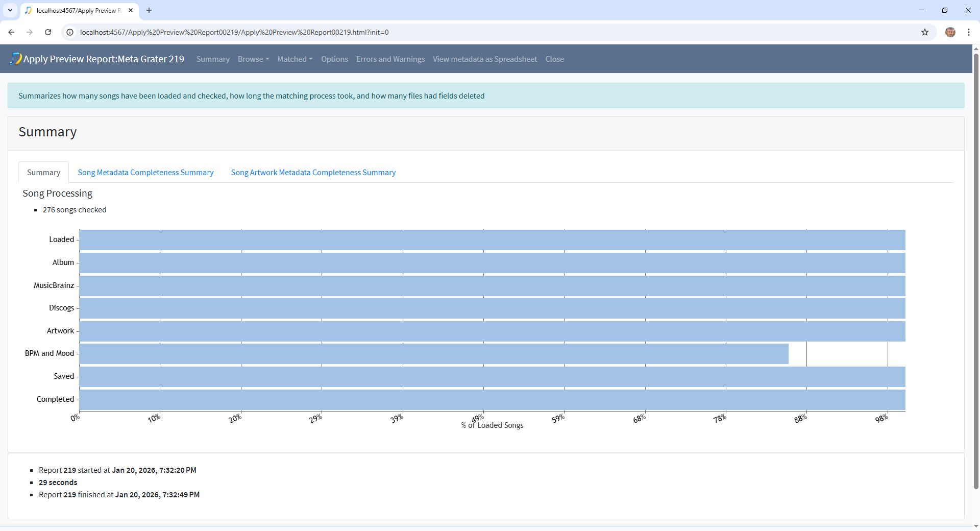Viewport: 980px width, 531px height.
Task: Click the SongKong logo icon in navbar
Action: [15, 59]
